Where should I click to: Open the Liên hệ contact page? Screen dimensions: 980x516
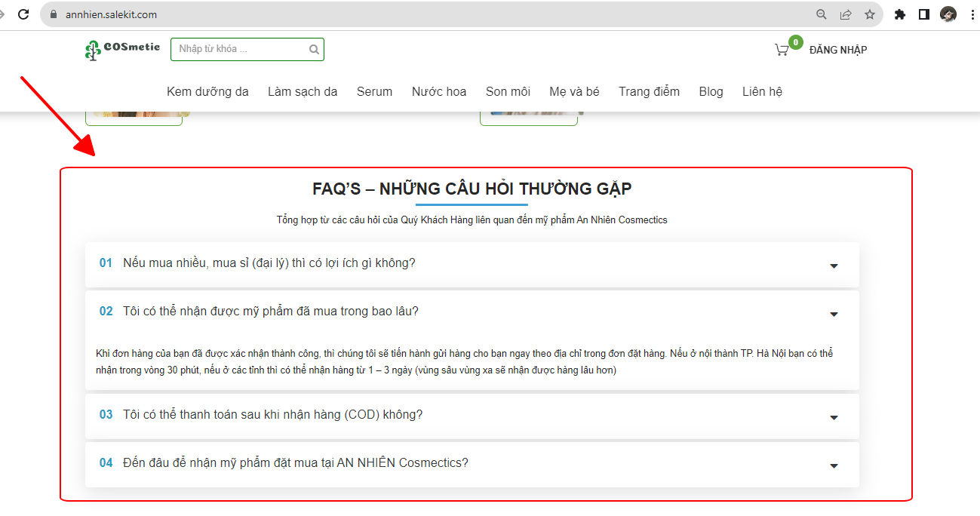(762, 91)
